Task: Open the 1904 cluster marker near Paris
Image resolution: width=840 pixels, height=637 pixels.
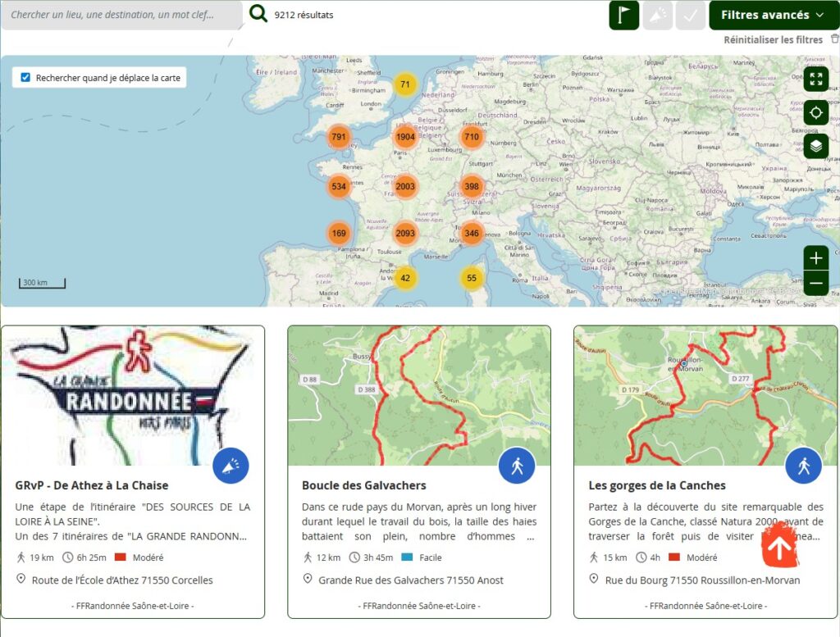Action: [405, 136]
